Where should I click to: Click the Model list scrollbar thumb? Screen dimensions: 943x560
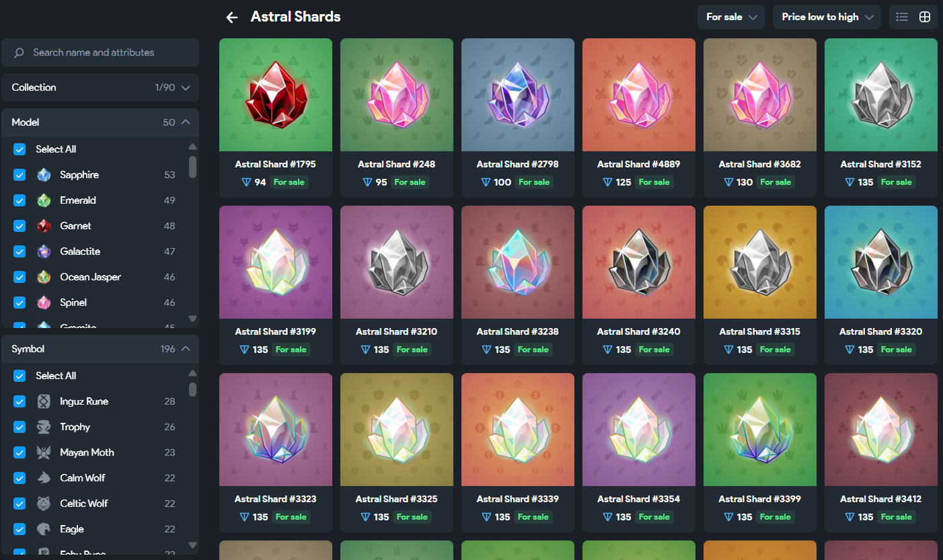click(x=193, y=167)
